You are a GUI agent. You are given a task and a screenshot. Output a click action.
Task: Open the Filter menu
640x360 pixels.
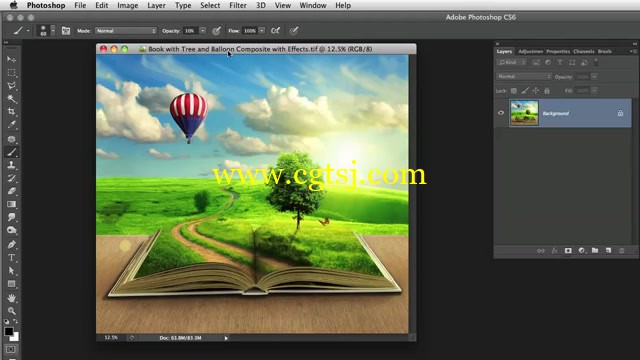[x=238, y=5]
